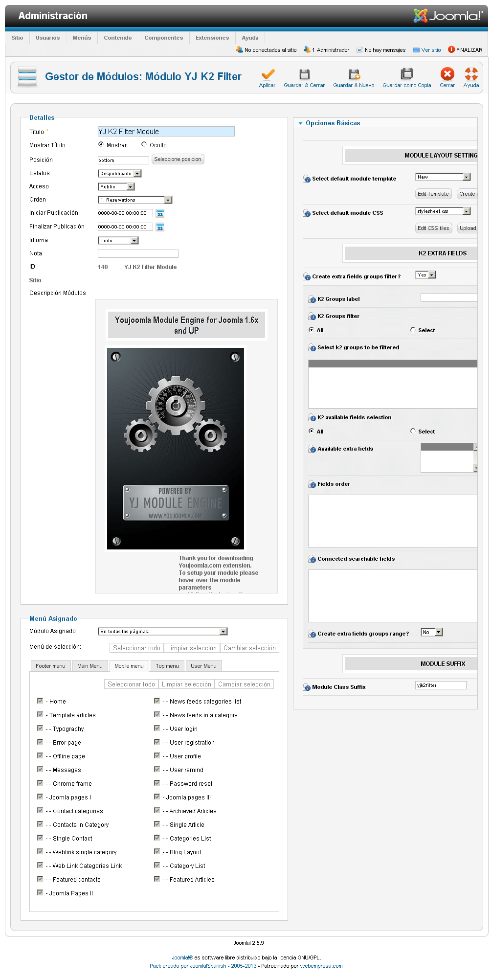Click the Seleccione posicion button
The height and width of the screenshot is (980, 492).
click(x=178, y=160)
